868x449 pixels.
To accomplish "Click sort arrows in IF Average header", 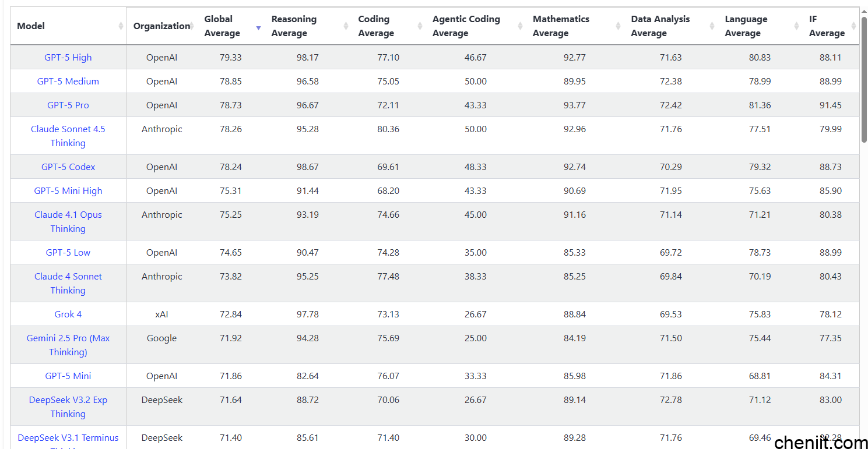I will click(x=853, y=26).
